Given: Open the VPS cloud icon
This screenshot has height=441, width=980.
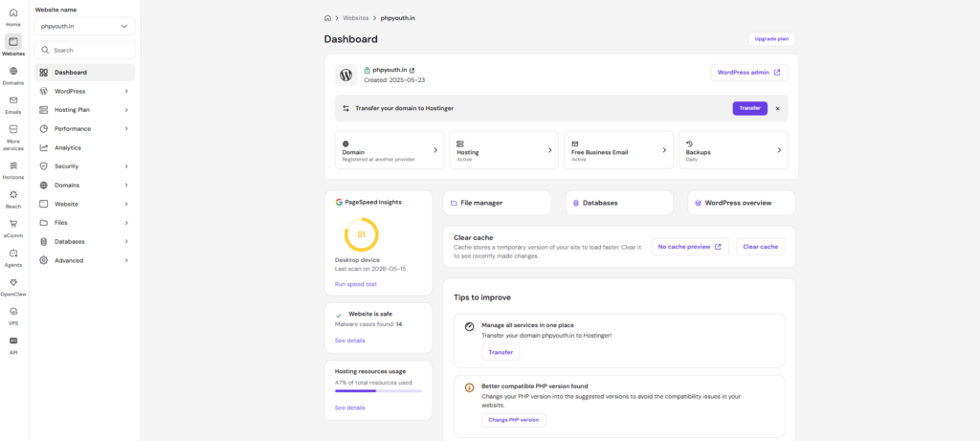Looking at the screenshot, I should [x=13, y=312].
